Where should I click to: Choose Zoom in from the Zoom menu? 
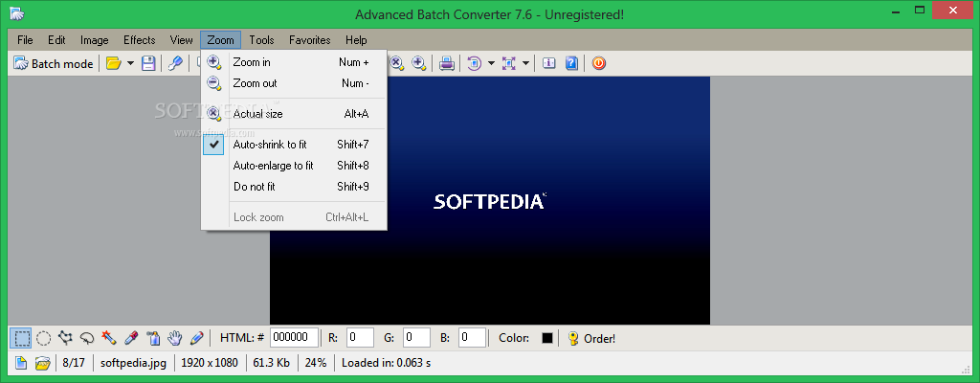(294, 62)
